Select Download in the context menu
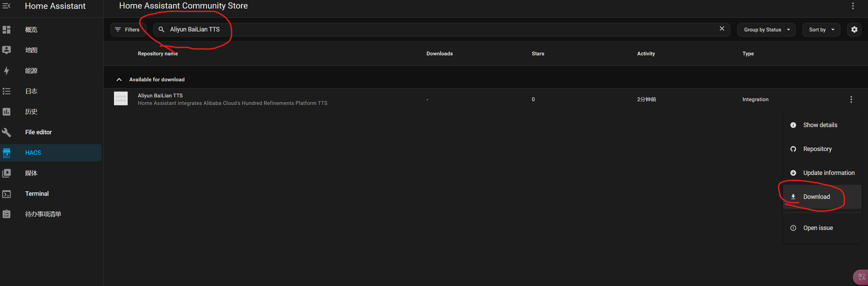Screen dimensions: 868x286 [x=822, y=197]
